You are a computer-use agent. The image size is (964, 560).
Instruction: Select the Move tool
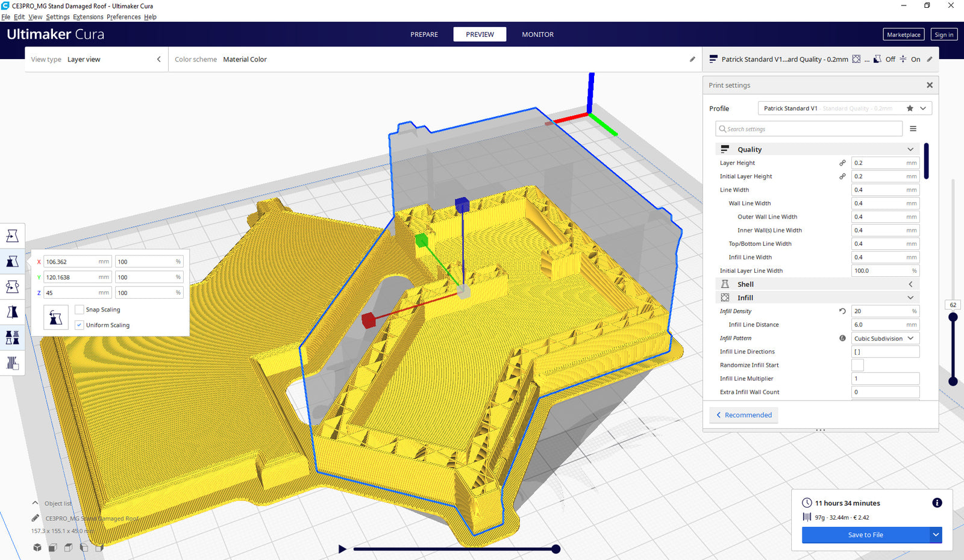12,235
